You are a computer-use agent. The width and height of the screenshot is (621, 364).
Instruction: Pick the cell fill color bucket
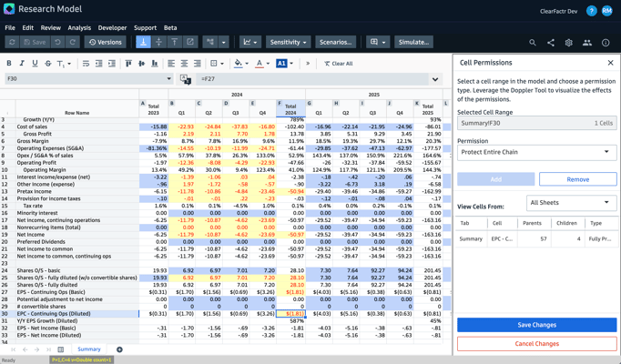click(238, 64)
